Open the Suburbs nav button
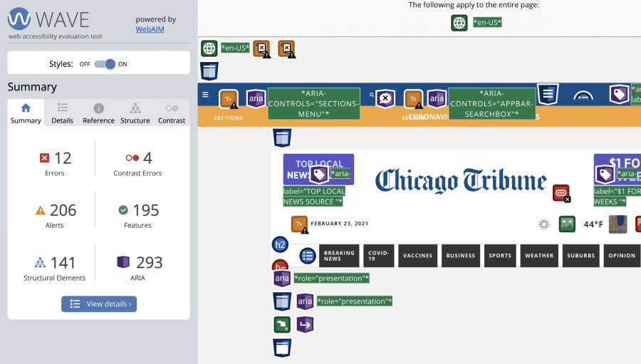This screenshot has width=641, height=364. (581, 256)
